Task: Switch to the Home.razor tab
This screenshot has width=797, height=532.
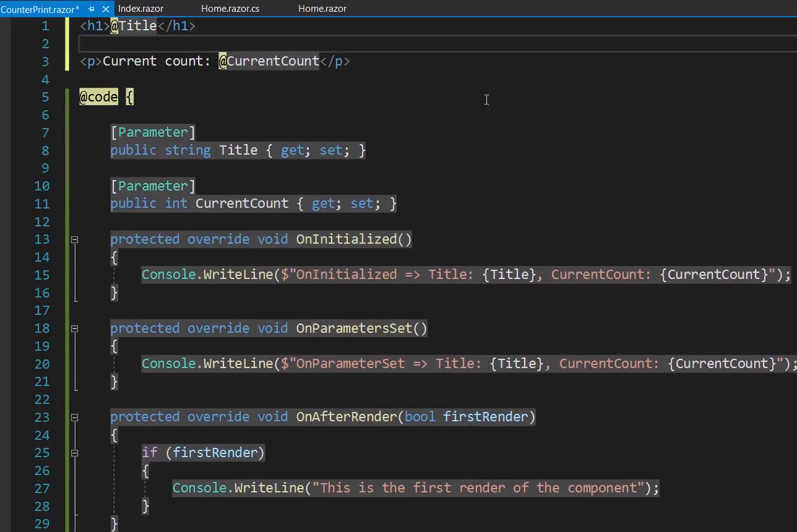Action: [322, 9]
